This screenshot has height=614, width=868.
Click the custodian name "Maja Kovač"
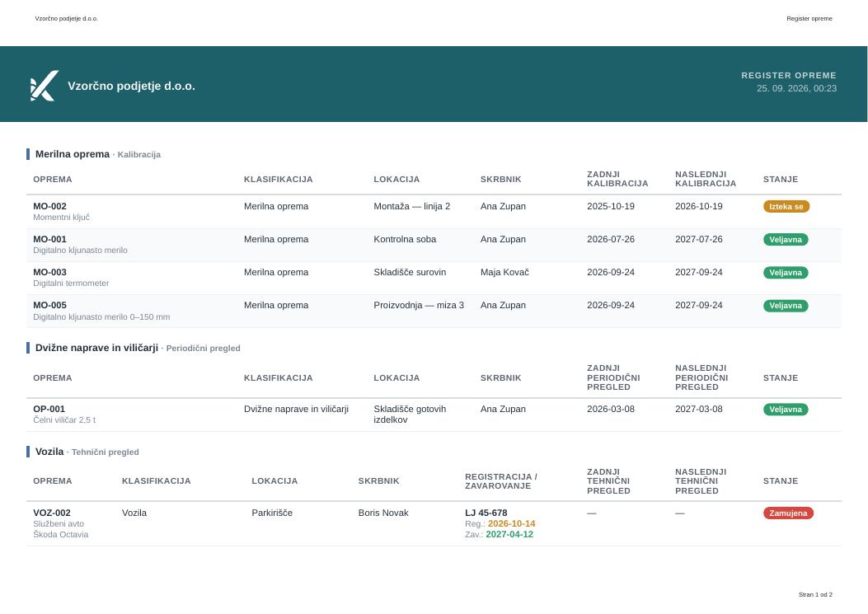tap(504, 272)
